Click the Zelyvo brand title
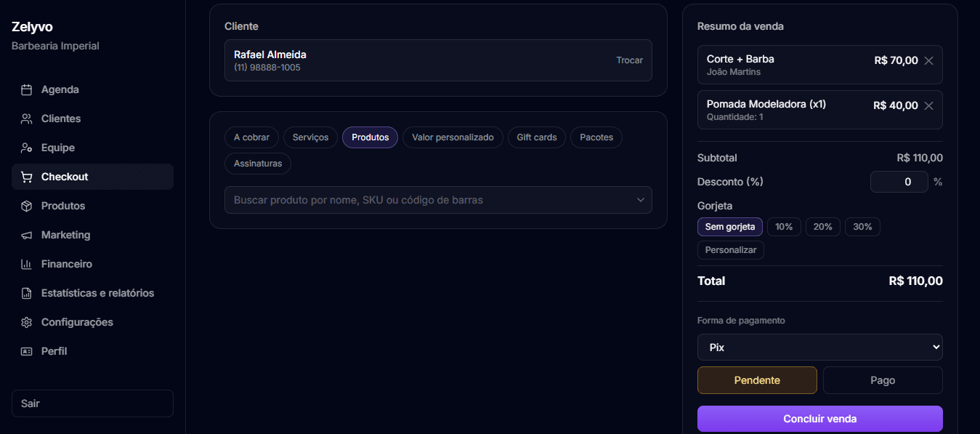 (32, 27)
